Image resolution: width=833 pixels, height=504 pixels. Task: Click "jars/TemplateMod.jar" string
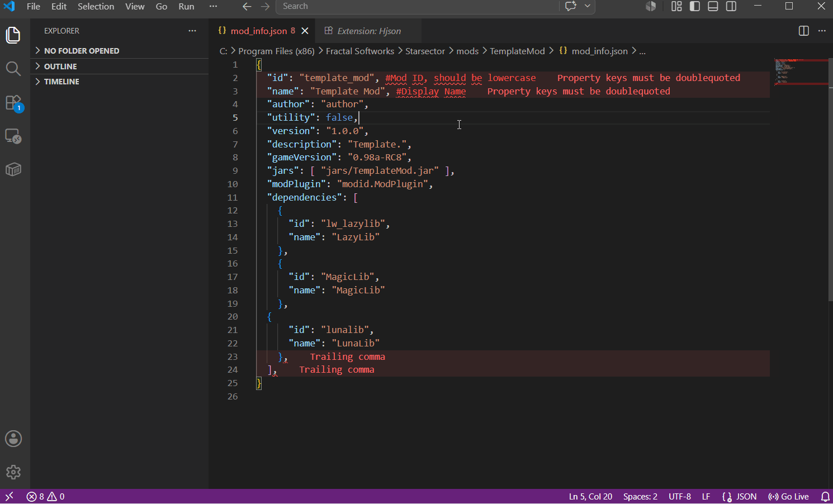tap(380, 170)
